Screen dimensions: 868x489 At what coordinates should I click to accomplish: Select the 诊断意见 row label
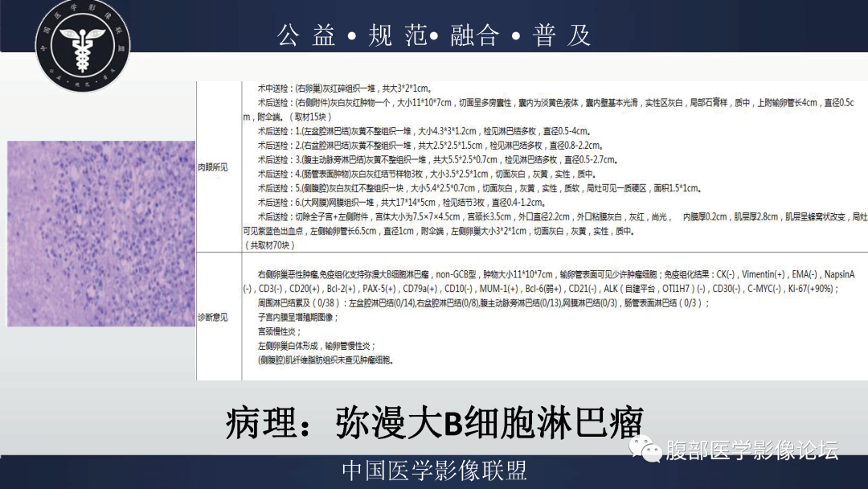tap(212, 318)
